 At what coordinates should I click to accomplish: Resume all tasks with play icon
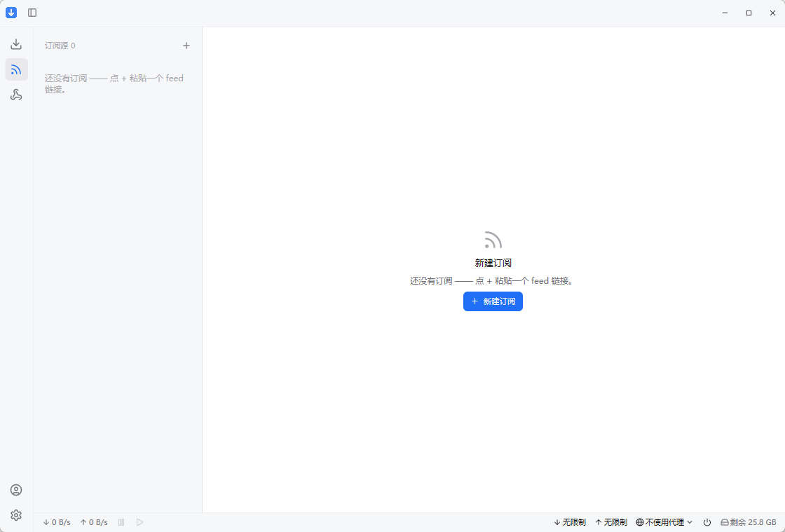(x=139, y=522)
